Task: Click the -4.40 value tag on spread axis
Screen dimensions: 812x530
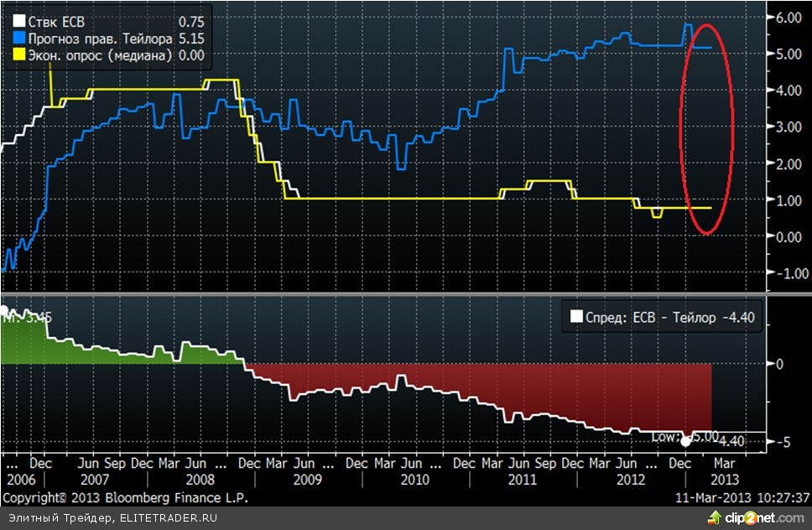Action: pyautogui.click(x=731, y=440)
